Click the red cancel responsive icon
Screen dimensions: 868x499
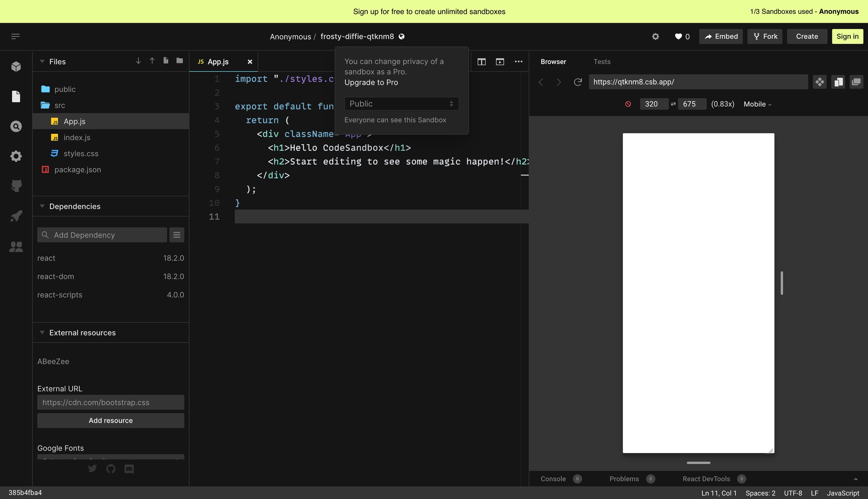628,104
